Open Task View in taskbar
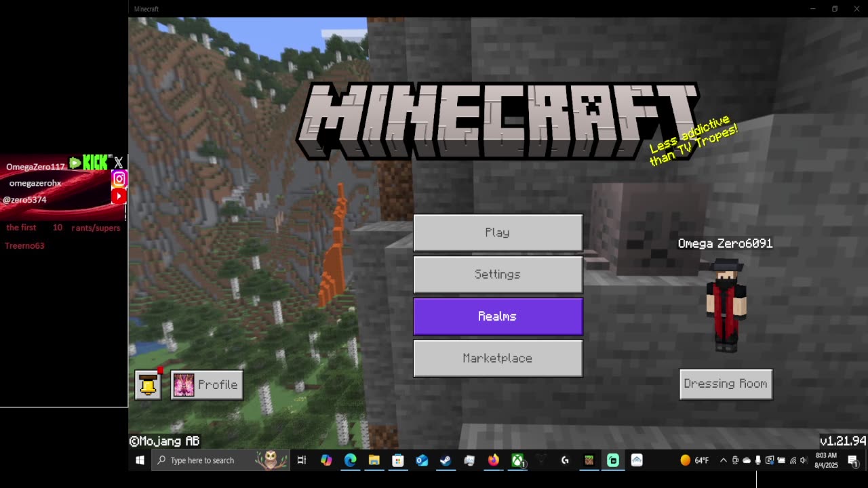 pos(302,460)
